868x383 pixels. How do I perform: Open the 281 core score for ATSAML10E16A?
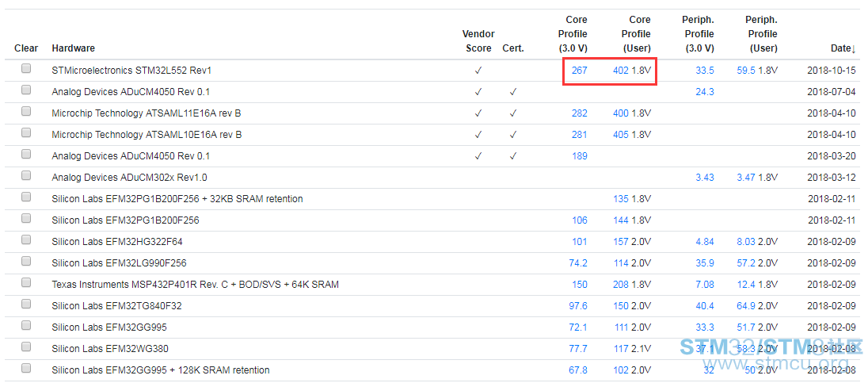tap(580, 135)
